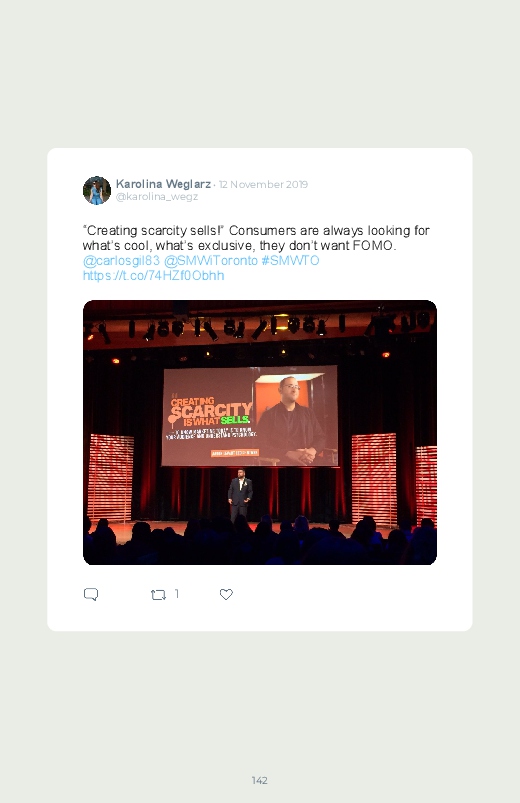Open the @carlosgil83 mention

click(121, 261)
